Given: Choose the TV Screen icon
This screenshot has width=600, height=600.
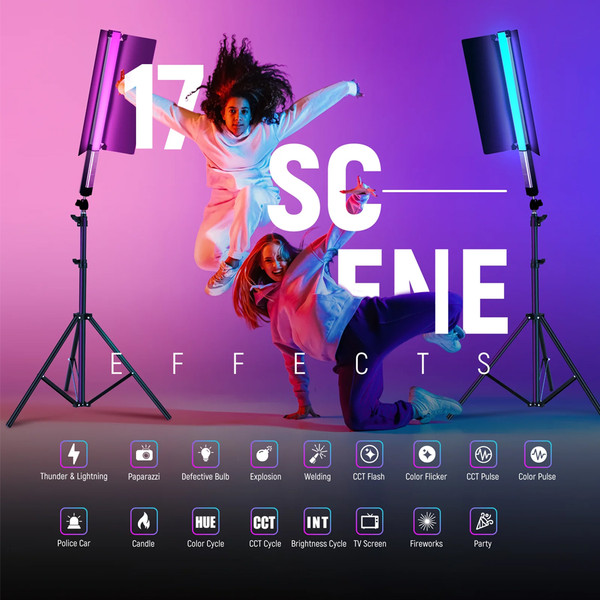Looking at the screenshot, I should 370,521.
